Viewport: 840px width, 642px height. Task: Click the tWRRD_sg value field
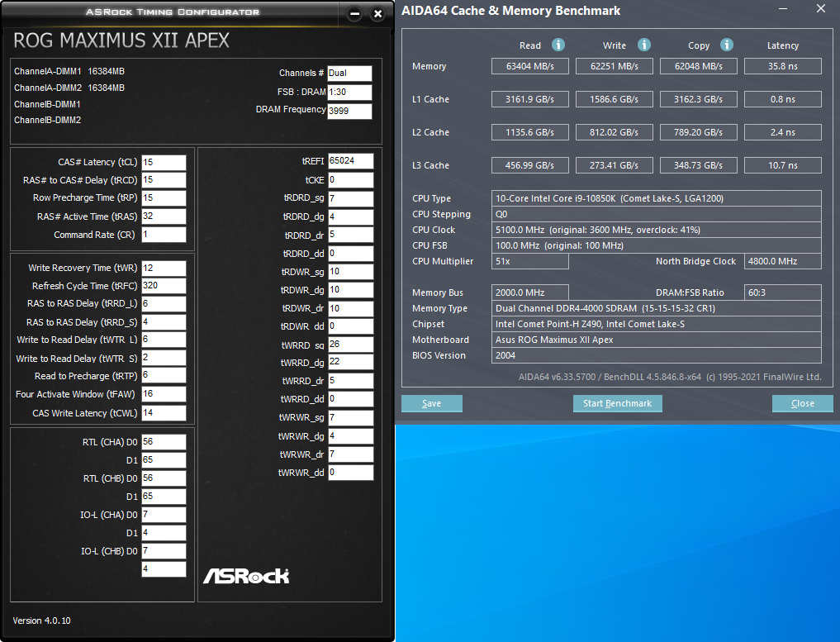pyautogui.click(x=351, y=345)
